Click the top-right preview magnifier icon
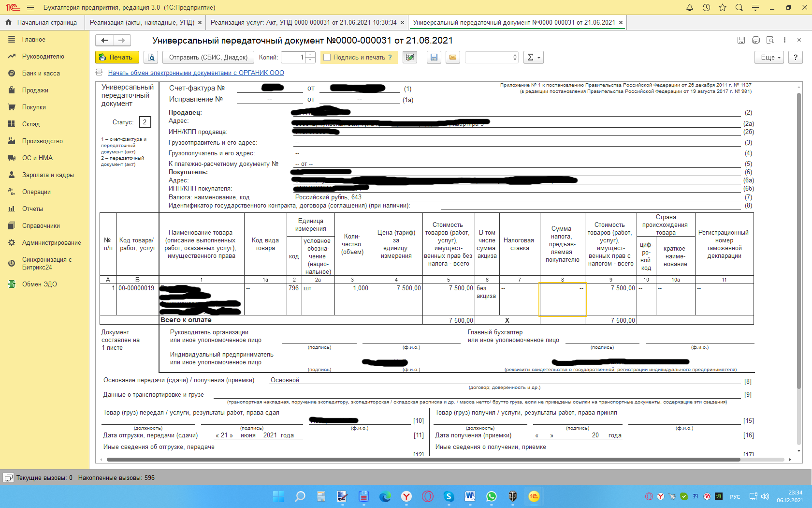812x508 pixels. 770,41
